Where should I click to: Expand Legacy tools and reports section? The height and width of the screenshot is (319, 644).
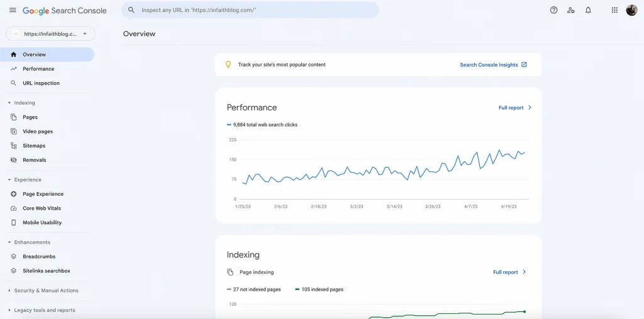[9, 310]
